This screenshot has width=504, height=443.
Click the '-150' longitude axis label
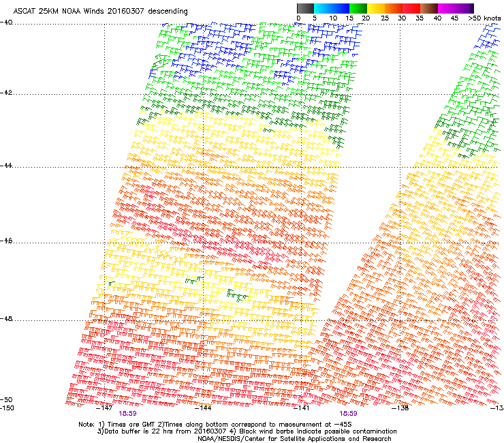[7, 408]
